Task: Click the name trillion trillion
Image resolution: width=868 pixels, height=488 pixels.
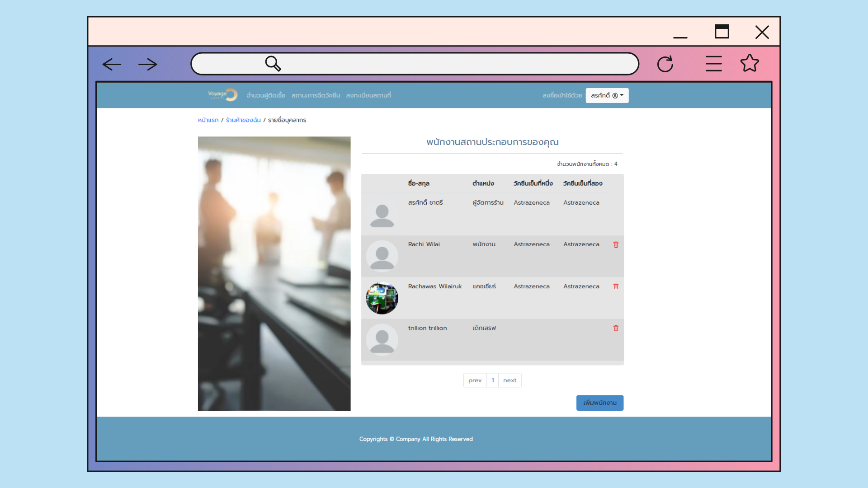Action: click(428, 328)
